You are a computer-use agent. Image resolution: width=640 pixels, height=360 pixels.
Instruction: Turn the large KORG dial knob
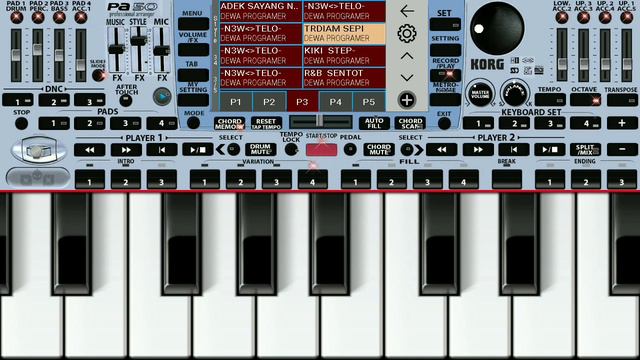tap(497, 28)
